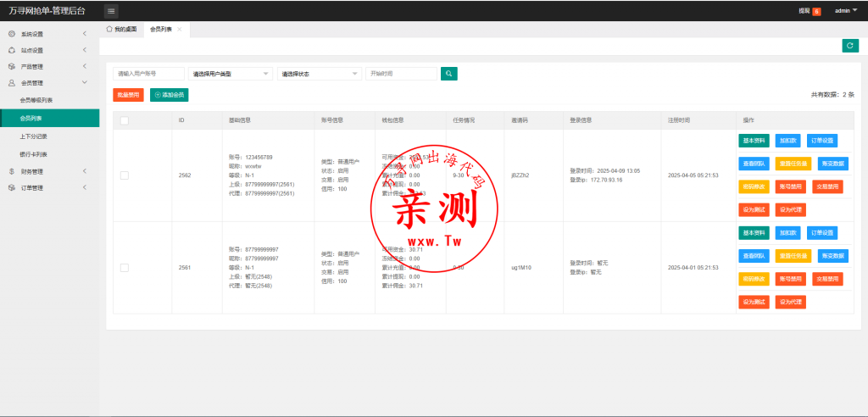This screenshot has width=868, height=417.
Task: Click 密码修改 button for member 2562
Action: pos(754,186)
